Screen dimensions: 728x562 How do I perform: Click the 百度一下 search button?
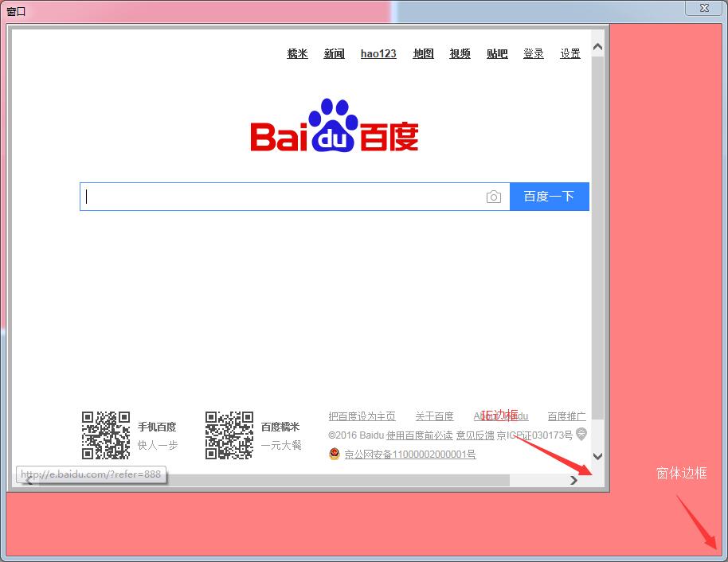[550, 197]
